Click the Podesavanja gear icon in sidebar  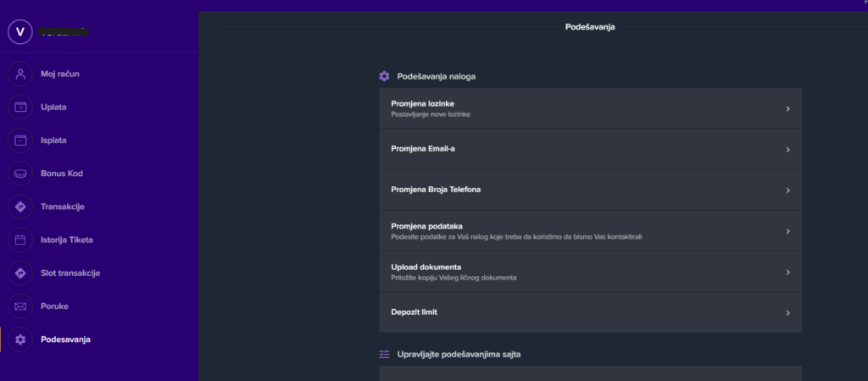click(20, 340)
